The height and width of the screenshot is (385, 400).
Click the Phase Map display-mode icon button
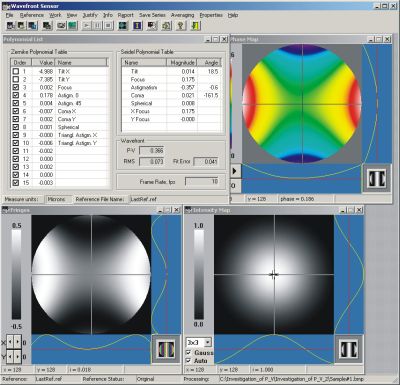pyautogui.click(x=377, y=178)
